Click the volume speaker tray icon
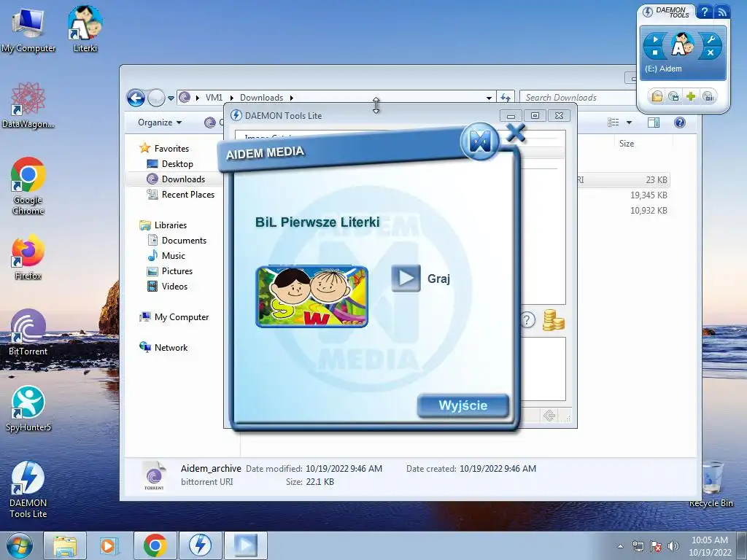 (673, 546)
